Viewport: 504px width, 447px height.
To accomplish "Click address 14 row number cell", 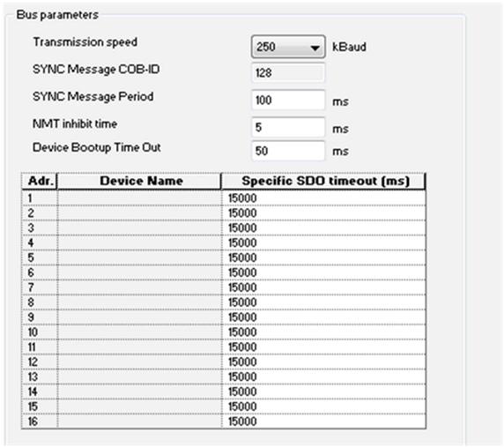I will pyautogui.click(x=40, y=391).
